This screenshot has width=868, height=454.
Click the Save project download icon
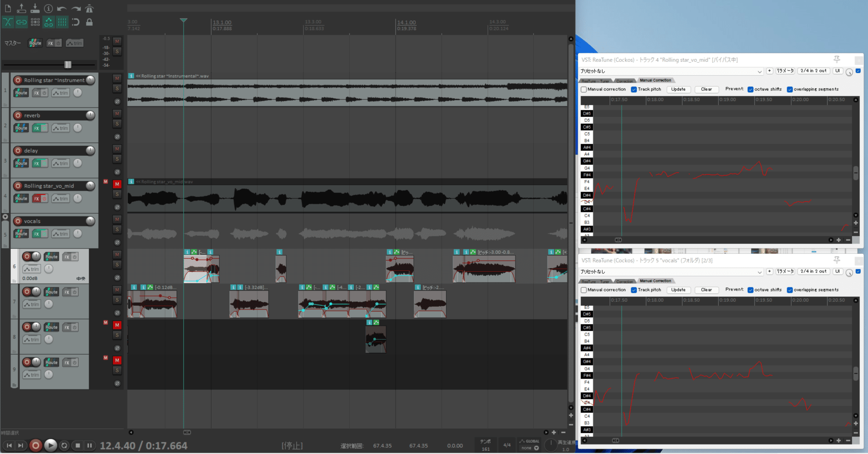point(35,9)
